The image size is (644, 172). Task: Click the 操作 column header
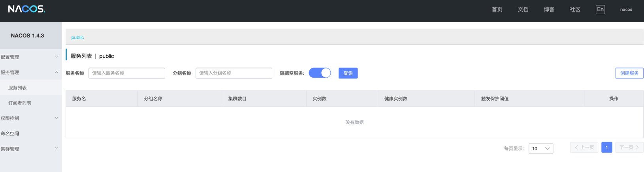click(614, 99)
